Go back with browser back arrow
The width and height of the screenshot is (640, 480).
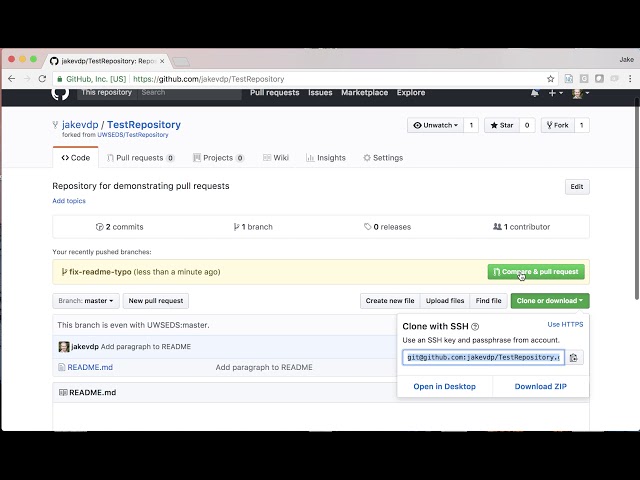coord(11,79)
